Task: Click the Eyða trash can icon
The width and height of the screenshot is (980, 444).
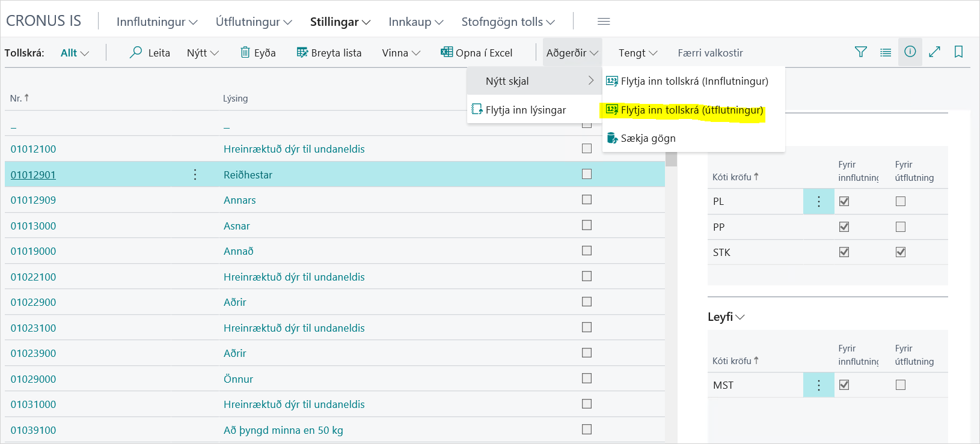Action: pos(245,53)
